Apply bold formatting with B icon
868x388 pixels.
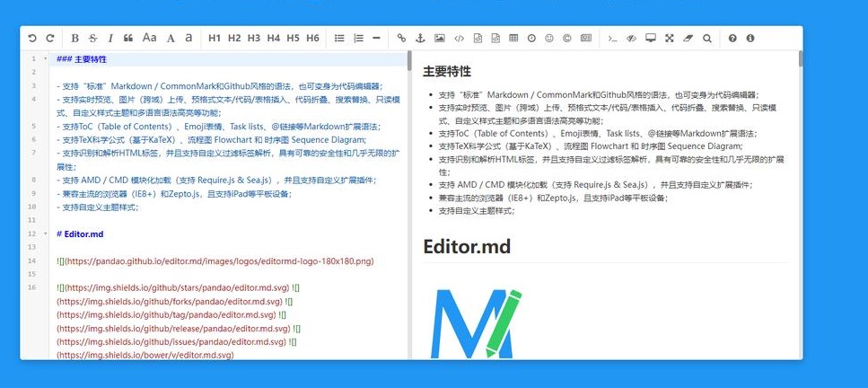tap(75, 39)
